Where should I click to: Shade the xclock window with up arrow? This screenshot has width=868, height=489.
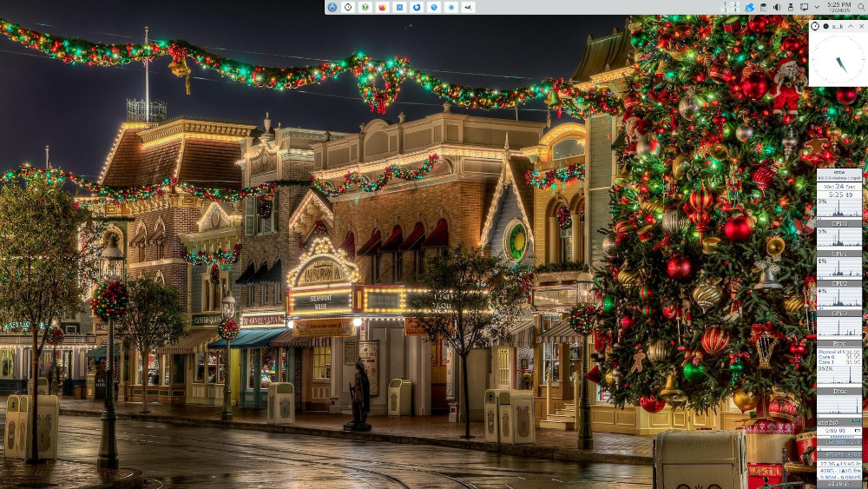click(850, 26)
